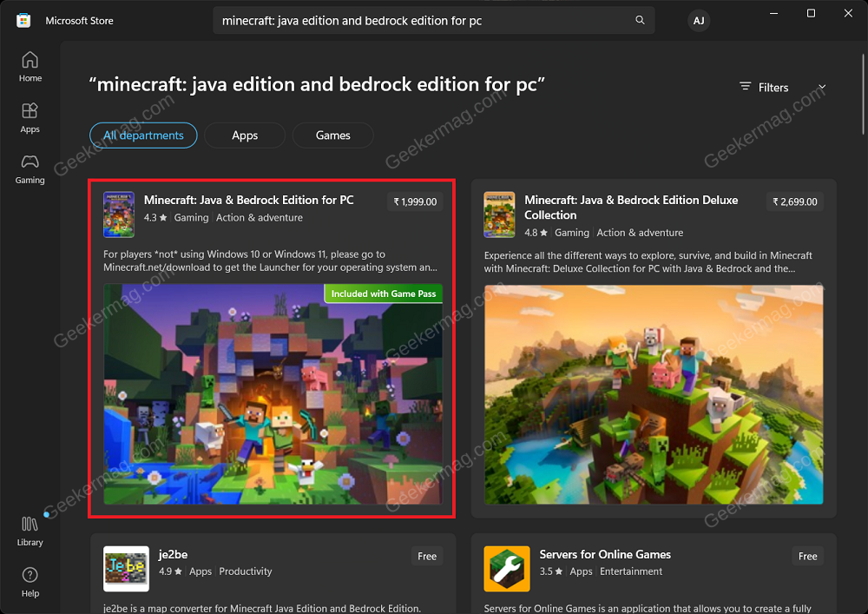Click the ₹ 2,699.00 price button
868x614 pixels.
(795, 201)
